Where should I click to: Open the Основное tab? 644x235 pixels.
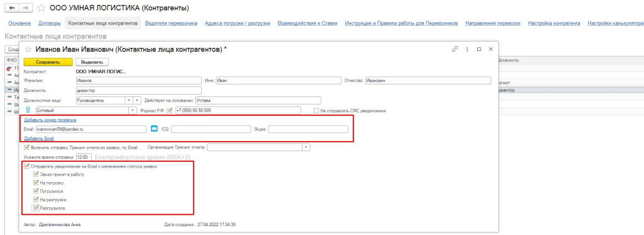click(19, 23)
